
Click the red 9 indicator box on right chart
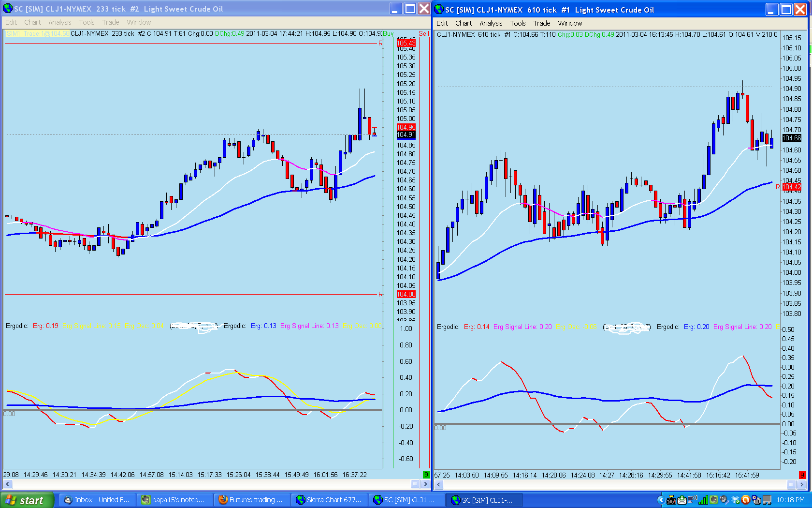(802, 475)
